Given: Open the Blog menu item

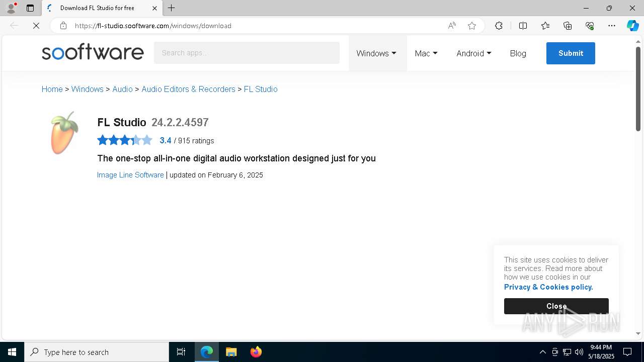Looking at the screenshot, I should pyautogui.click(x=518, y=53).
